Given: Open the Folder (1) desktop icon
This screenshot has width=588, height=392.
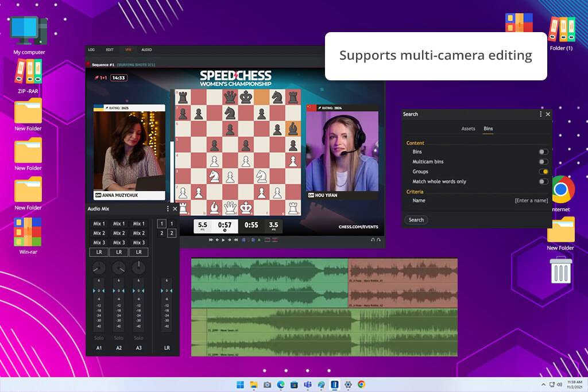Looking at the screenshot, I should pyautogui.click(x=562, y=34).
